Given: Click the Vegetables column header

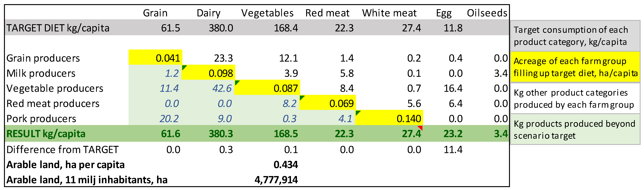Looking at the screenshot, I should coord(267,13).
